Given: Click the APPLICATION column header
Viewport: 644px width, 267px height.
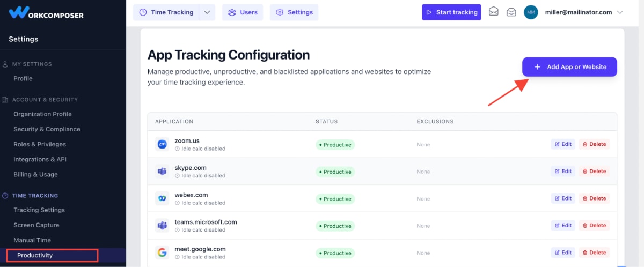Looking at the screenshot, I should tap(174, 122).
